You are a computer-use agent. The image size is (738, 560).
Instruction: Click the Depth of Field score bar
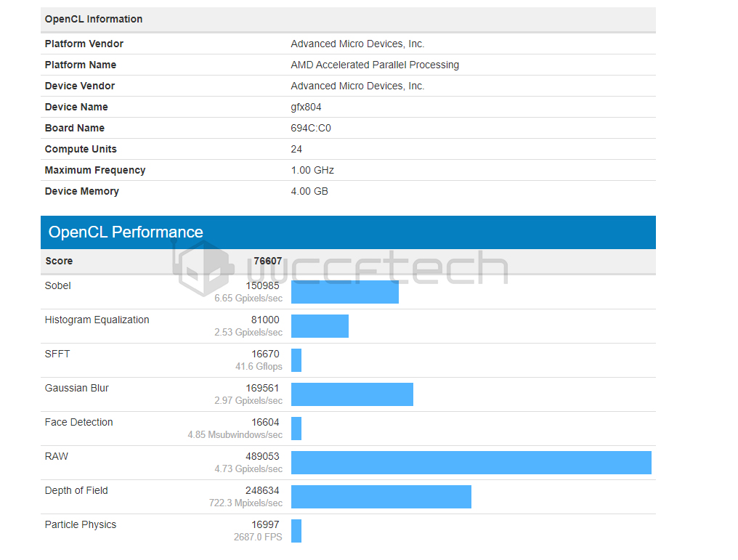(x=381, y=497)
